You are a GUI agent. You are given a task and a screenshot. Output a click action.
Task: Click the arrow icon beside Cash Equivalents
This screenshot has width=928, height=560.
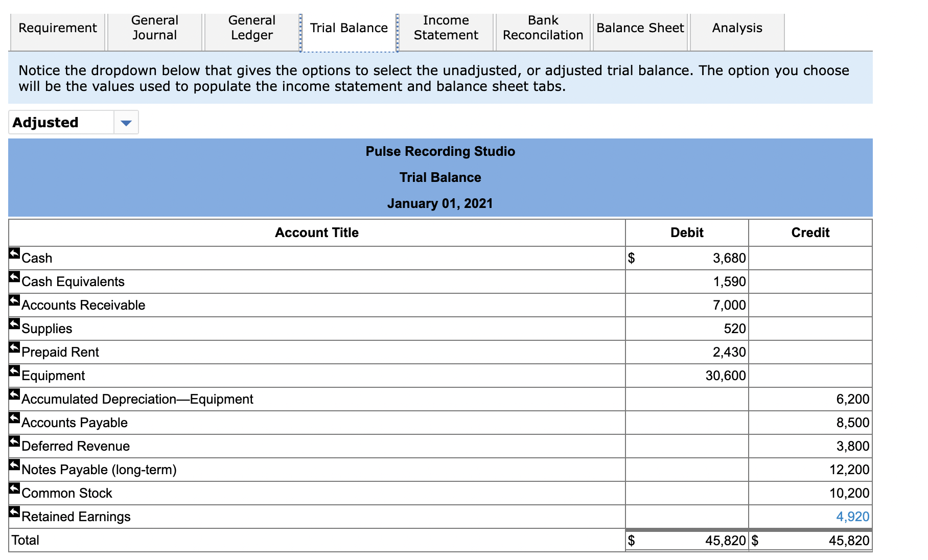(14, 276)
